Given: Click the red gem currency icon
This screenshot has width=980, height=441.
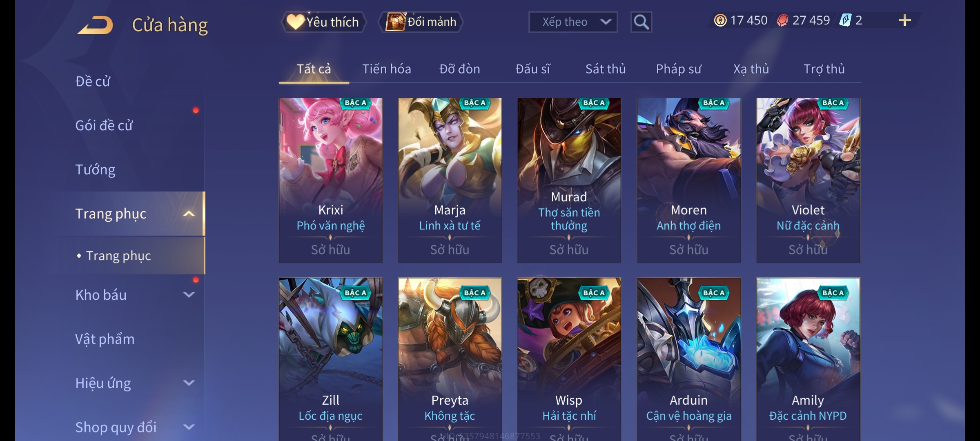Looking at the screenshot, I should click(x=782, y=20).
